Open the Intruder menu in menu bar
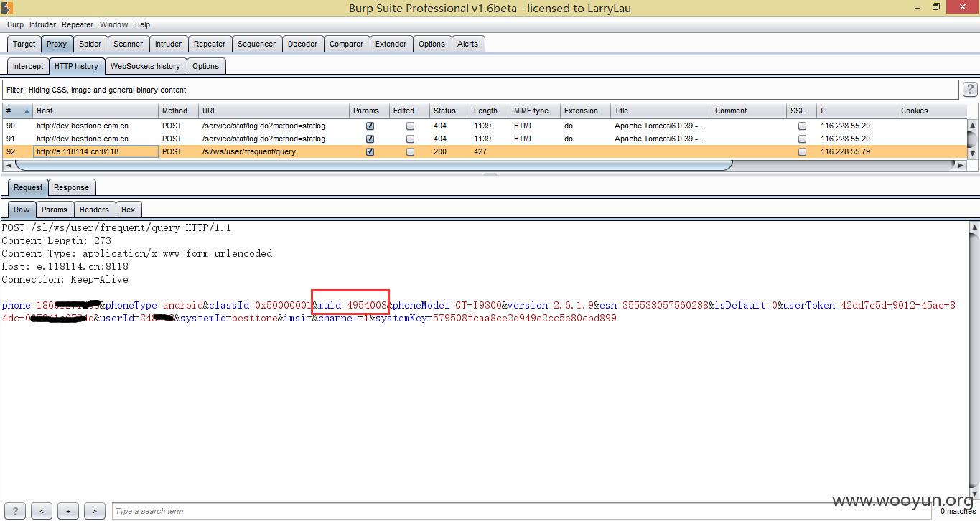The image size is (980, 521). (42, 24)
